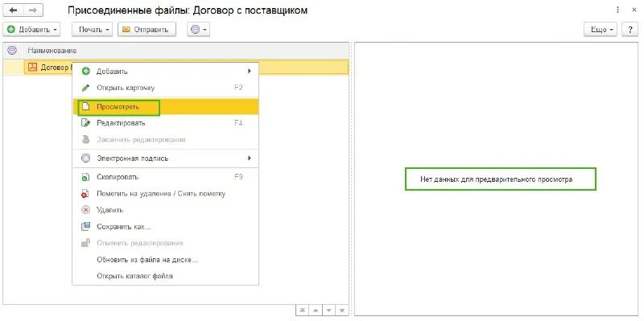
Task: Open the electronic signature toolbar dropdown
Action: point(199,30)
